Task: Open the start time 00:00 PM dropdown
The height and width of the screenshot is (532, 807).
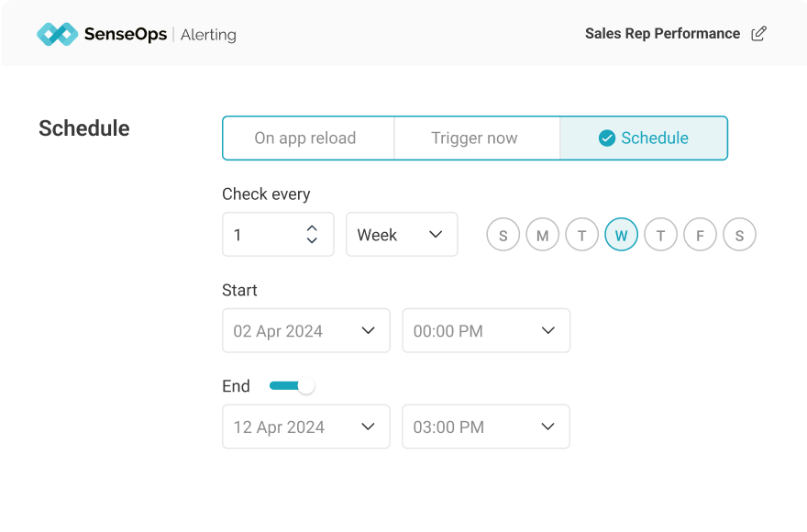Action: 486,330
